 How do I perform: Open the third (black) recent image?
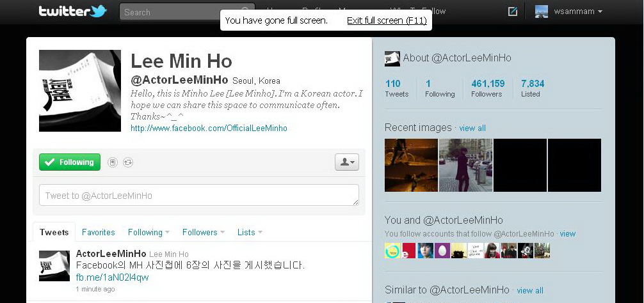pyautogui.click(x=520, y=165)
